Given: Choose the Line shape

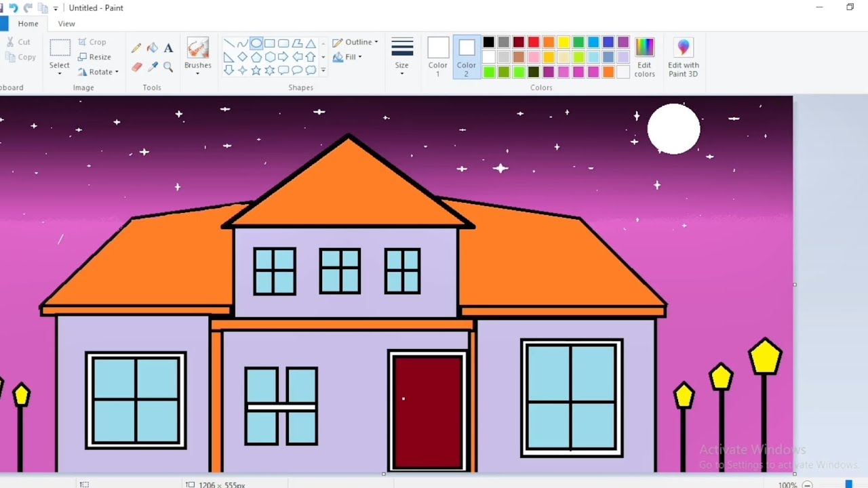Looking at the screenshot, I should pyautogui.click(x=229, y=43).
